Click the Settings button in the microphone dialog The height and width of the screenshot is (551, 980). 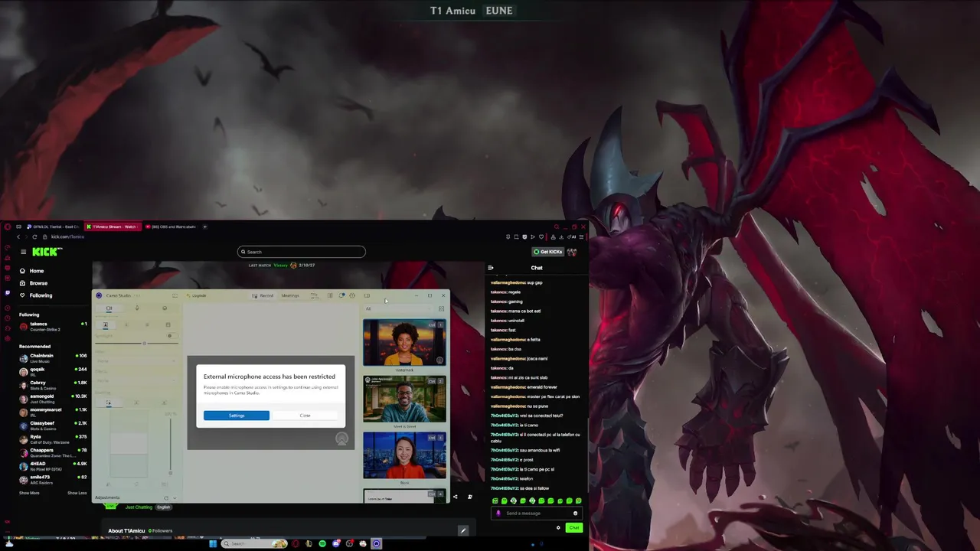coord(237,416)
